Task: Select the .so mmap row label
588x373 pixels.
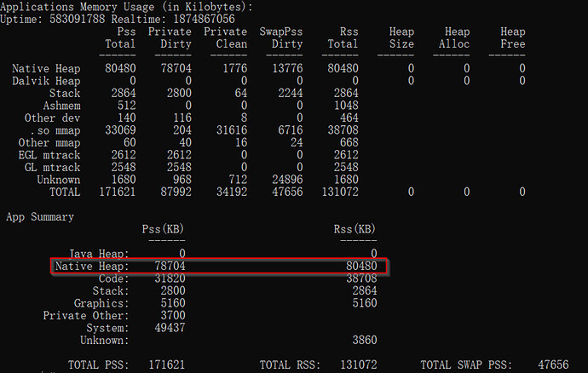Action: tap(55, 130)
